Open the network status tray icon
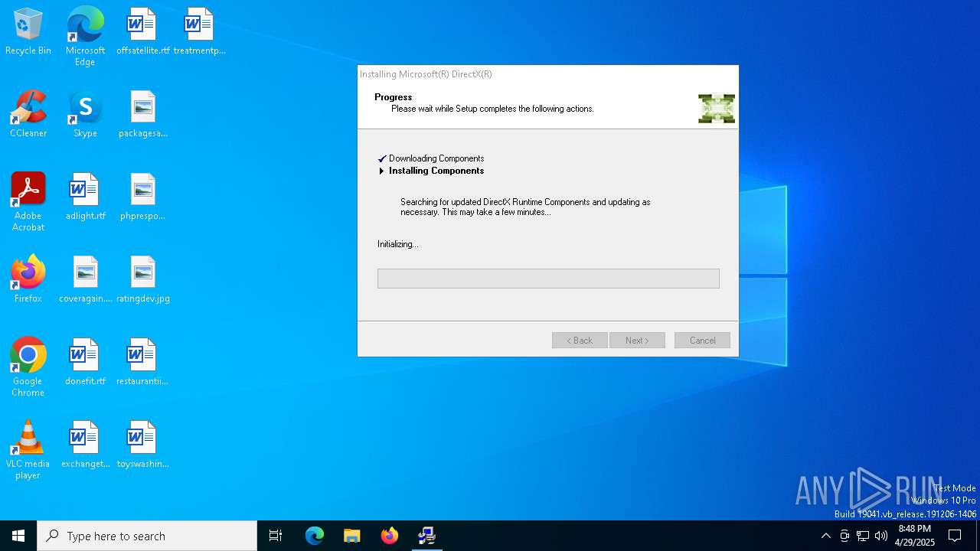This screenshot has width=980, height=551. [x=863, y=536]
